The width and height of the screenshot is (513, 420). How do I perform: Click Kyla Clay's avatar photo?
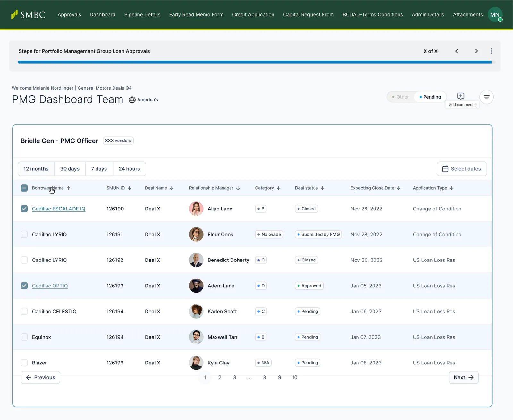pyautogui.click(x=196, y=363)
